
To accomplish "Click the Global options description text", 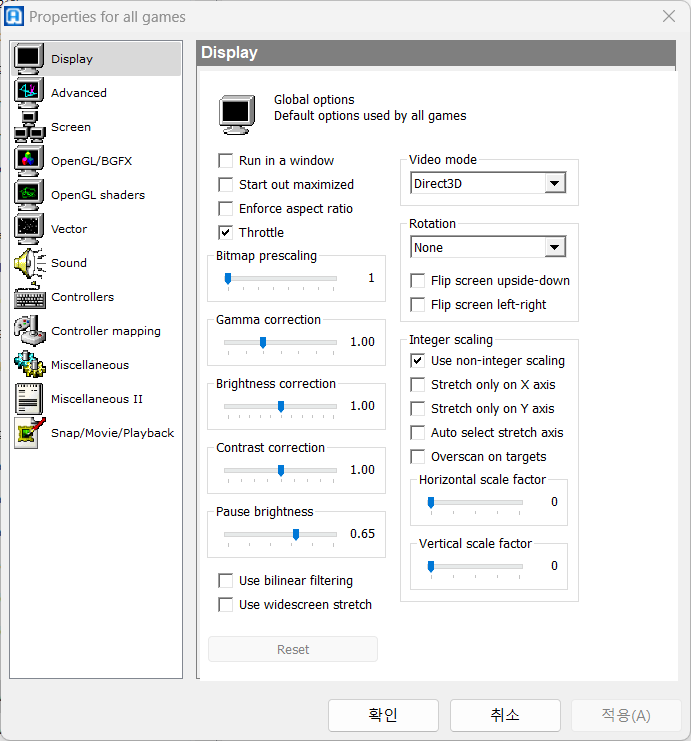I will coord(370,116).
